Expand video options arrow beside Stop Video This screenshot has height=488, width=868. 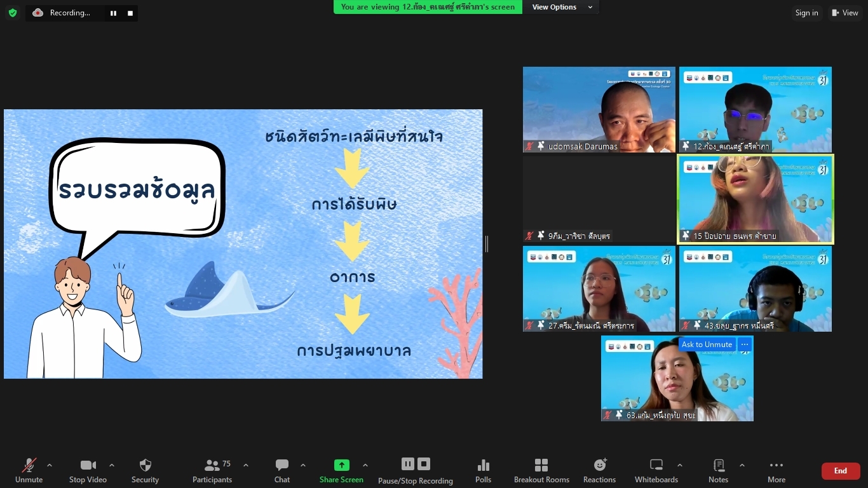point(112,465)
